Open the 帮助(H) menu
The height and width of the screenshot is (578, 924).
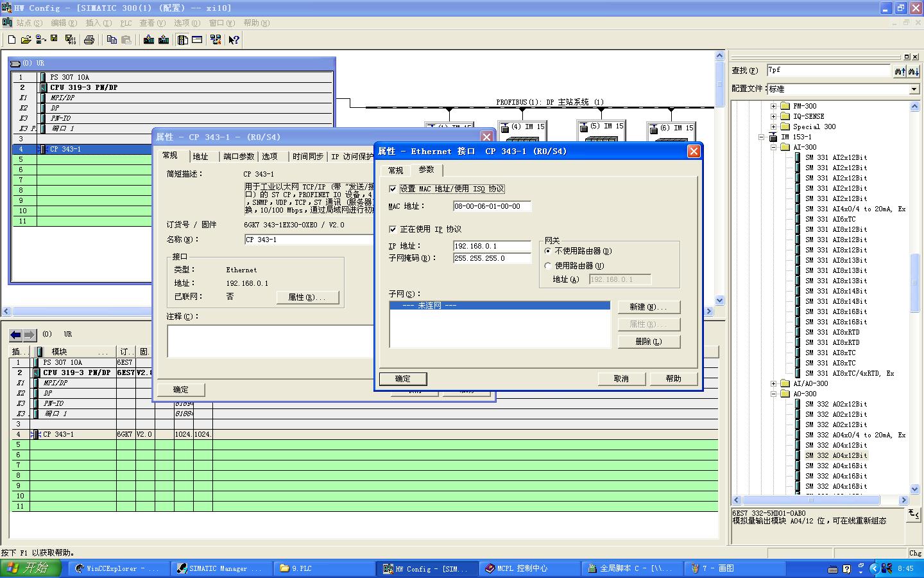tap(257, 23)
